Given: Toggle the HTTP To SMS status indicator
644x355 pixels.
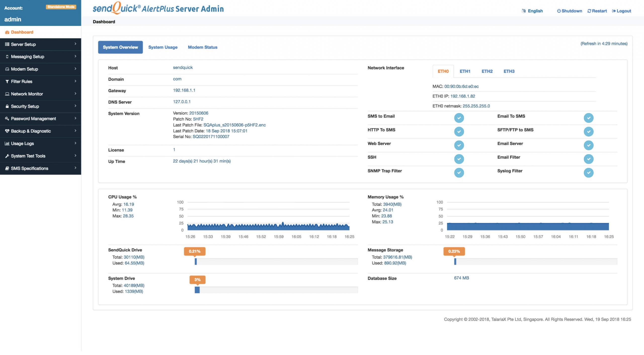Looking at the screenshot, I should 459,131.
